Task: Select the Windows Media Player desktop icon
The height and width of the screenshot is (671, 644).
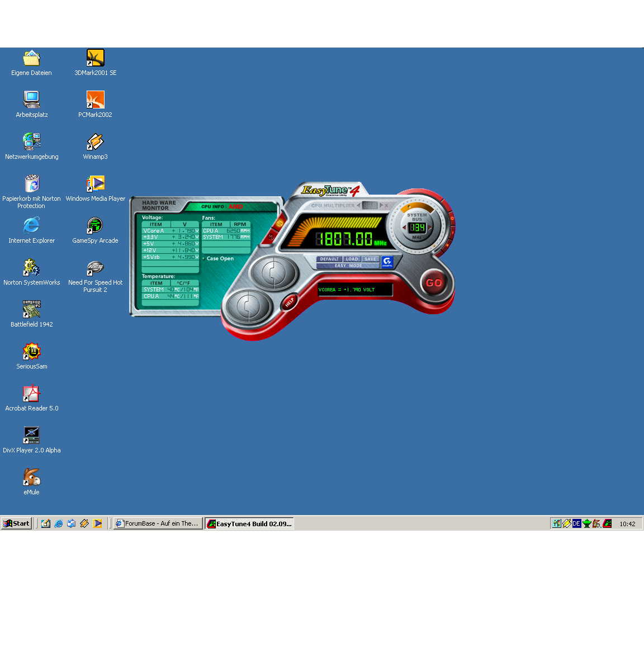Action: tap(95, 188)
